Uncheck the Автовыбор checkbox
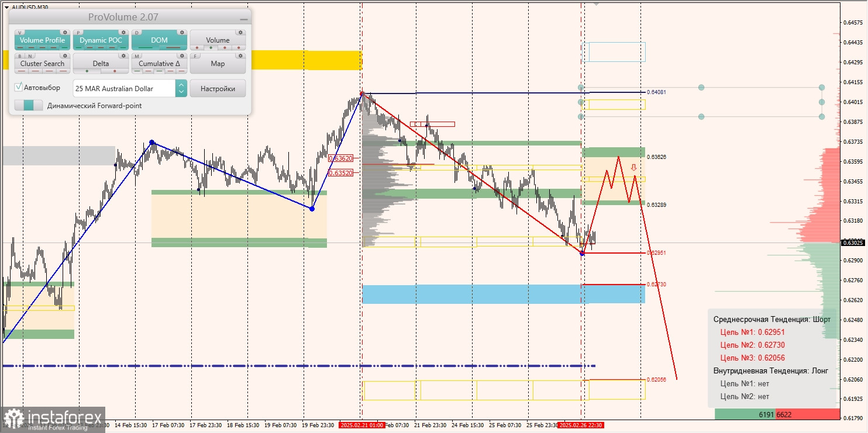 click(19, 87)
